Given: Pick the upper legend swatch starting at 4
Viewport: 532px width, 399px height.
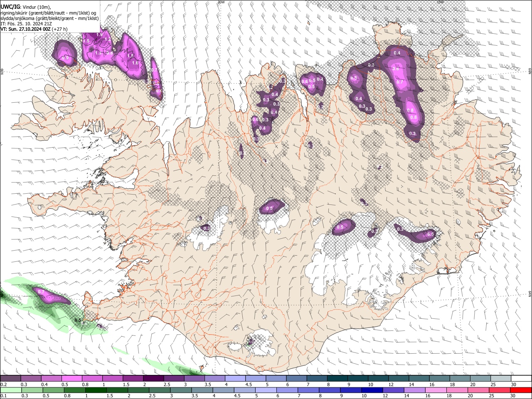Looking at the screenshot, I should click(x=235, y=378).
